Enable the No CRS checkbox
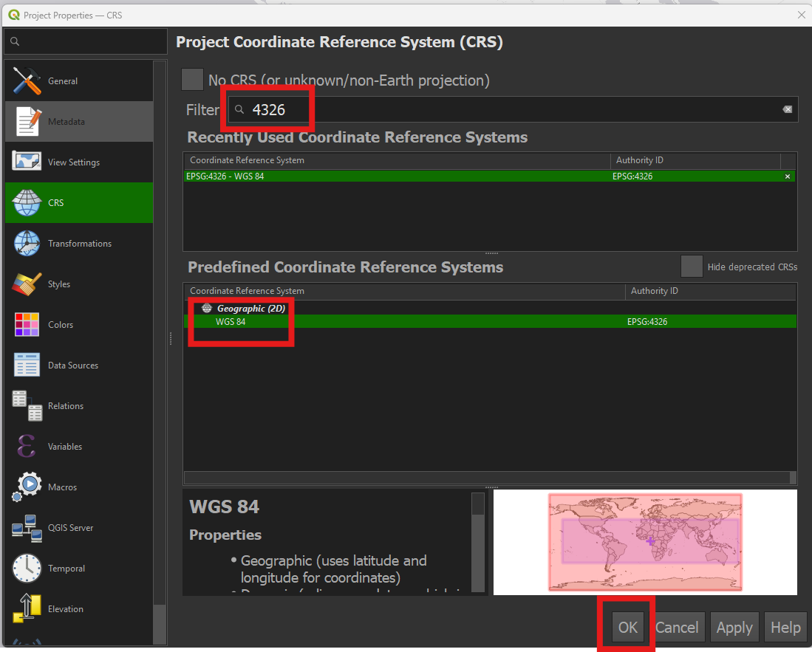812x652 pixels. 192,80
